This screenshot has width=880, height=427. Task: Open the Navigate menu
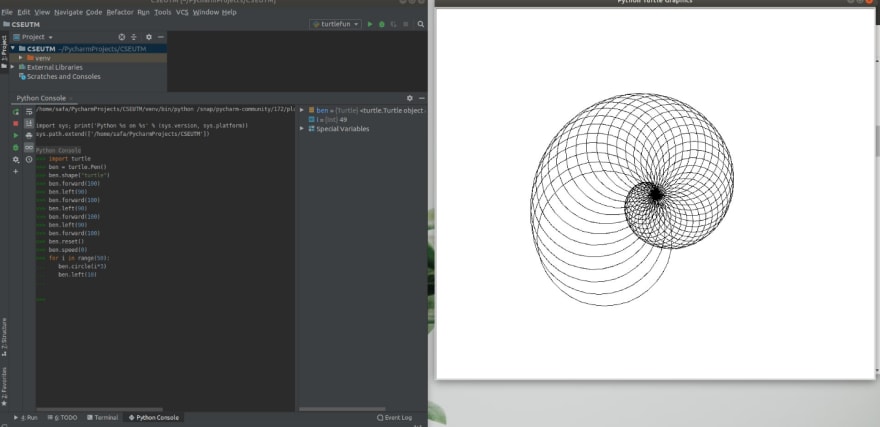pyautogui.click(x=68, y=12)
